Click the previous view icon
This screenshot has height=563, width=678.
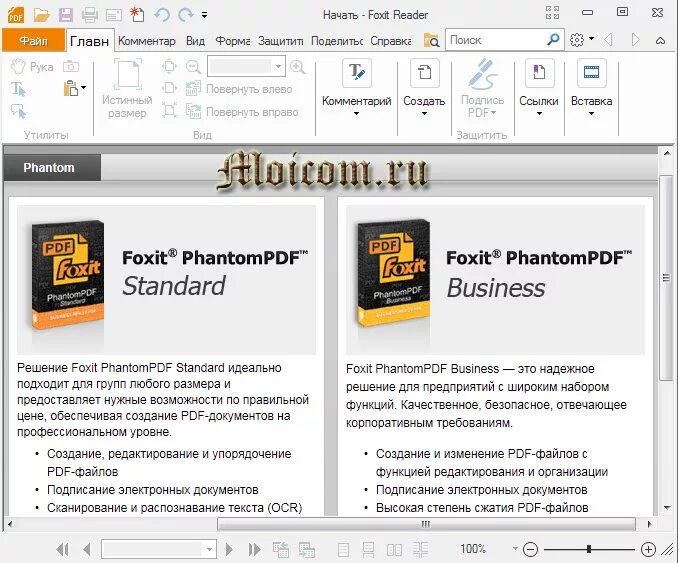[x=281, y=550]
